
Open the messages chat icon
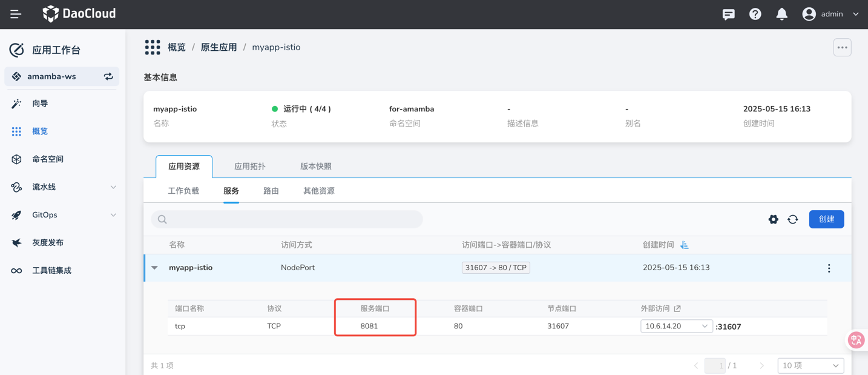pos(728,14)
